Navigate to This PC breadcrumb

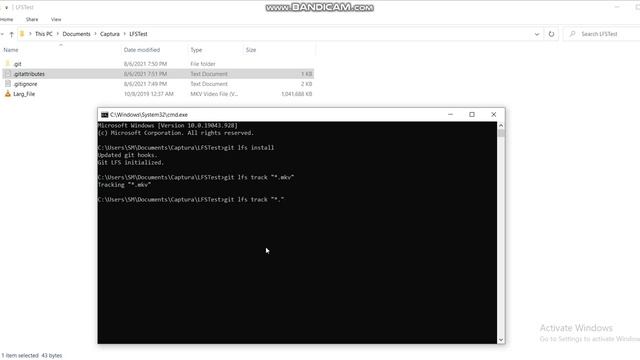click(44, 34)
